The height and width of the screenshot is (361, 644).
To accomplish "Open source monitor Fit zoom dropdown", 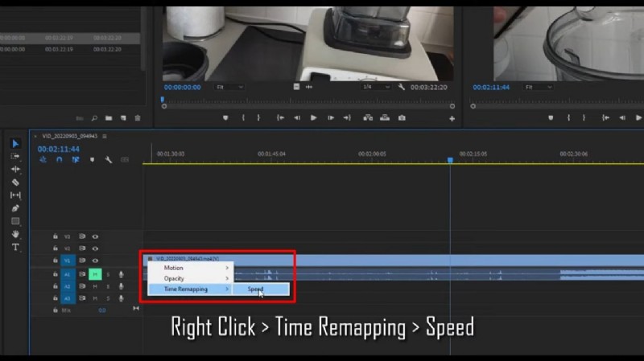I will click(x=229, y=87).
